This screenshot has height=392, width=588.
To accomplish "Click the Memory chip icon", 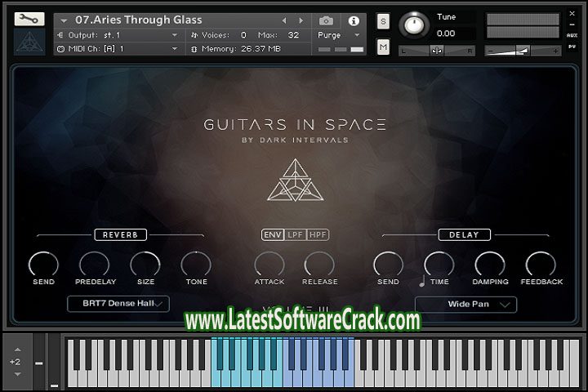I will [x=194, y=49].
